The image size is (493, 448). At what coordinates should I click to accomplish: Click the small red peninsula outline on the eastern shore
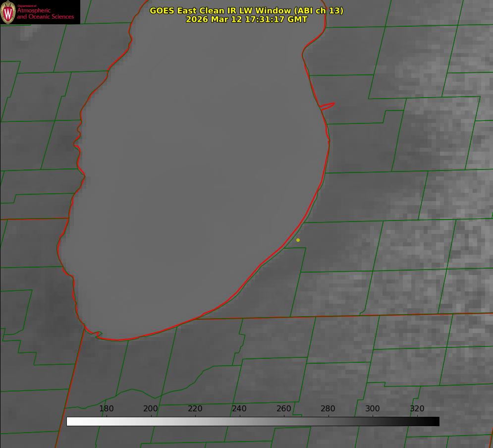(328, 105)
